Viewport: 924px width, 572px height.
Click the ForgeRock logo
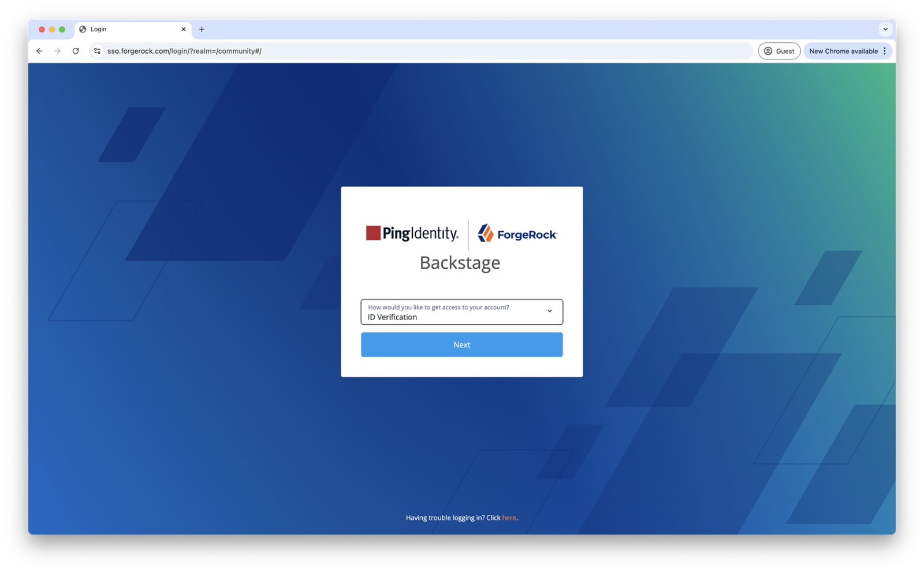tap(517, 233)
